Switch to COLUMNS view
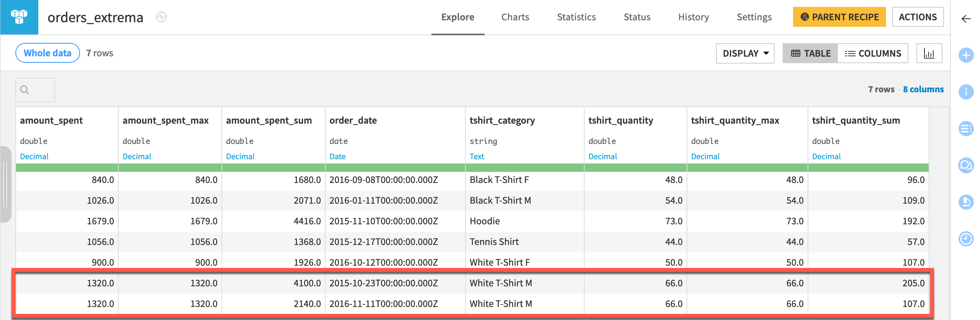 click(873, 53)
